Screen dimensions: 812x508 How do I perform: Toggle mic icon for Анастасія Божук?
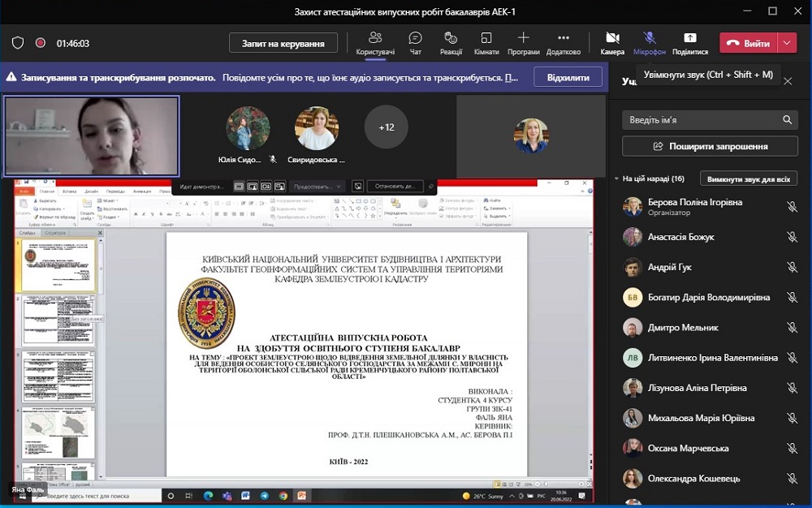tap(792, 237)
